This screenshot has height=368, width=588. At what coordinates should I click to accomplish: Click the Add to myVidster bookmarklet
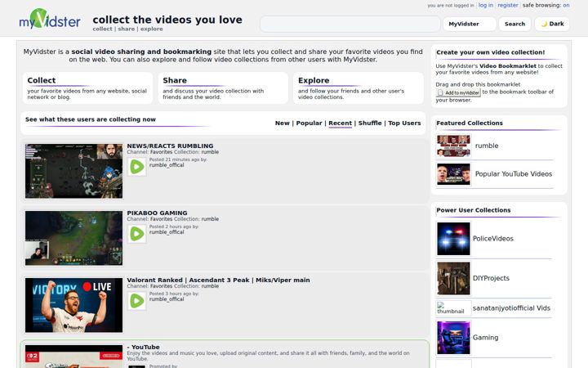click(458, 92)
